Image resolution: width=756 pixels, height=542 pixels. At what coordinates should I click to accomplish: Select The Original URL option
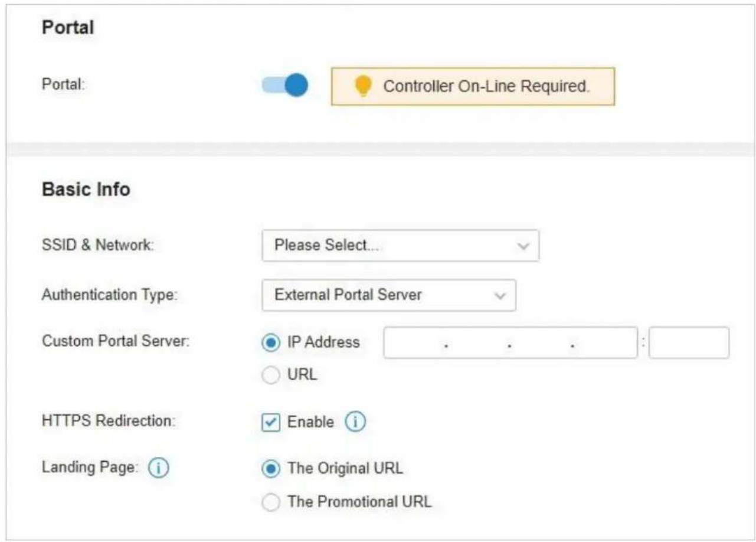[x=270, y=469]
